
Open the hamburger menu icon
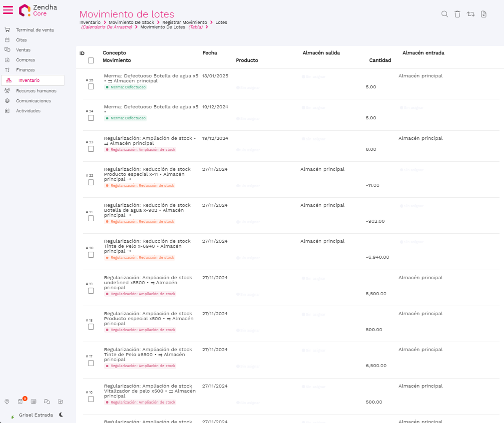pyautogui.click(x=8, y=10)
